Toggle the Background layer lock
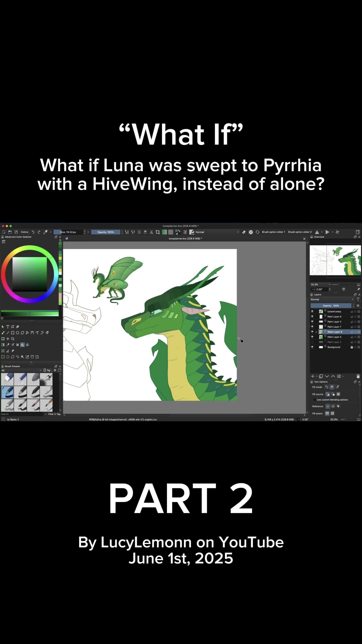 click(x=352, y=347)
